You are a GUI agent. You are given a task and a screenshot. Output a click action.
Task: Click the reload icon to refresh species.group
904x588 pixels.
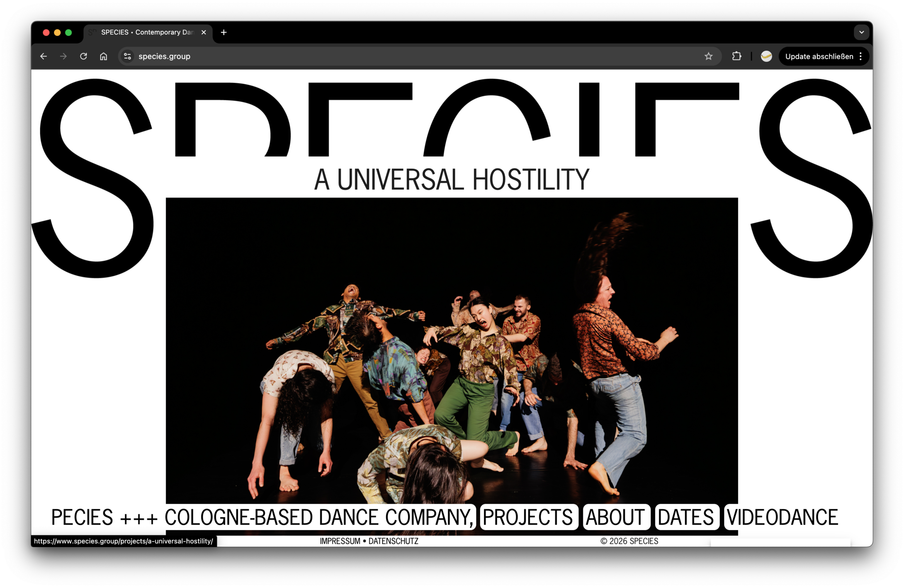[x=83, y=56]
